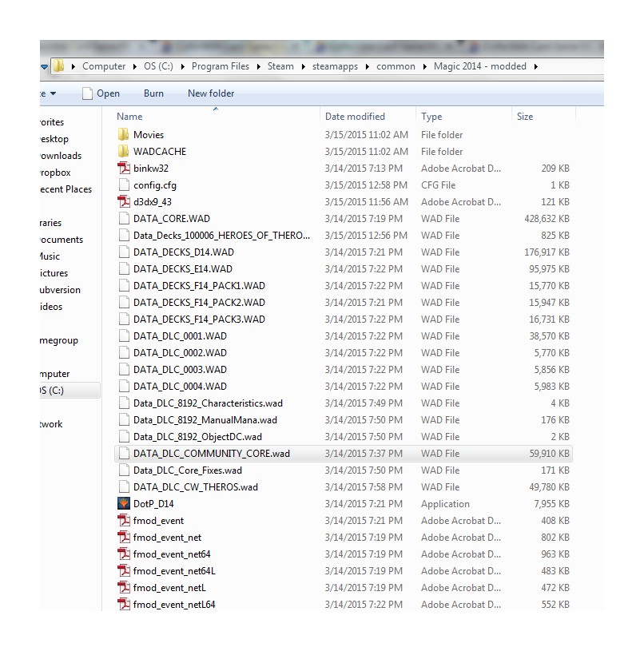Click the d3dx9_43 file icon
This screenshot has width=644, height=651.
(x=123, y=202)
